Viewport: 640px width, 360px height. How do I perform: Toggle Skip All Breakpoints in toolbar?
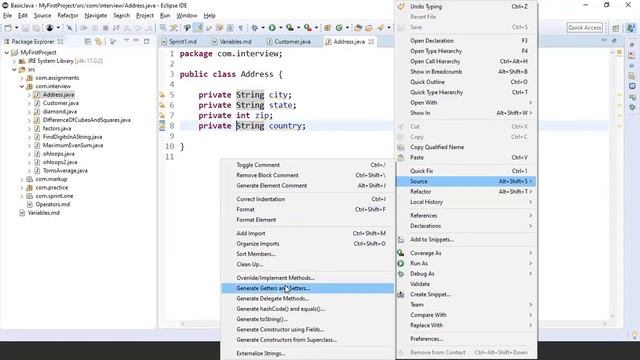69,28
